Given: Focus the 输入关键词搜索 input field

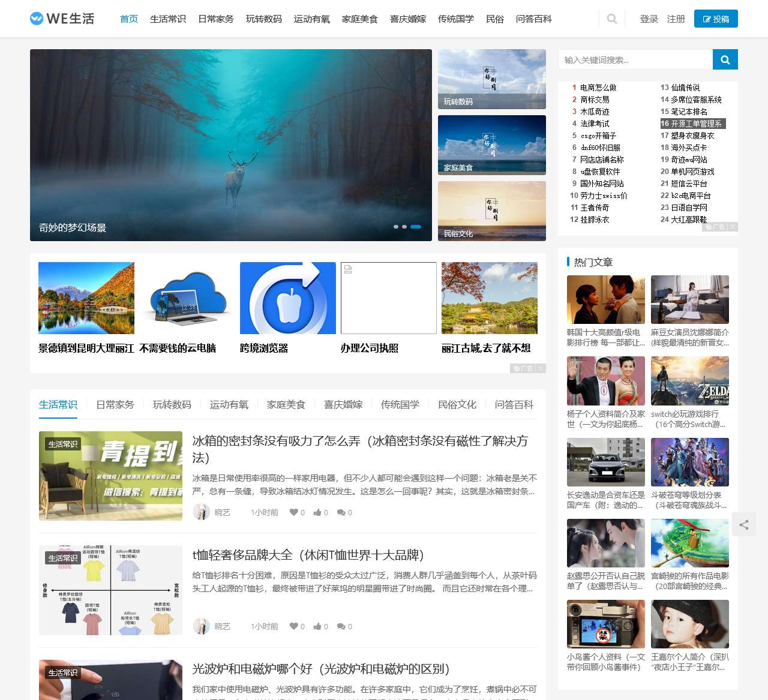Looking at the screenshot, I should coord(635,59).
